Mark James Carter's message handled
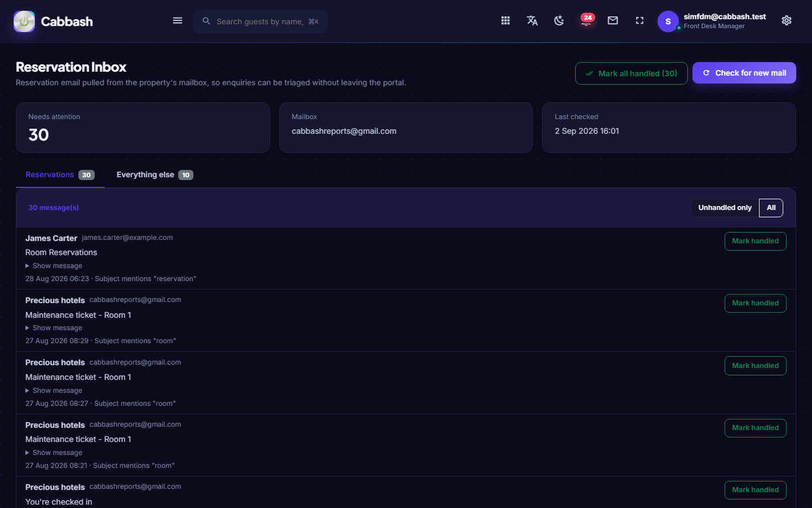The image size is (812, 508). coord(755,241)
